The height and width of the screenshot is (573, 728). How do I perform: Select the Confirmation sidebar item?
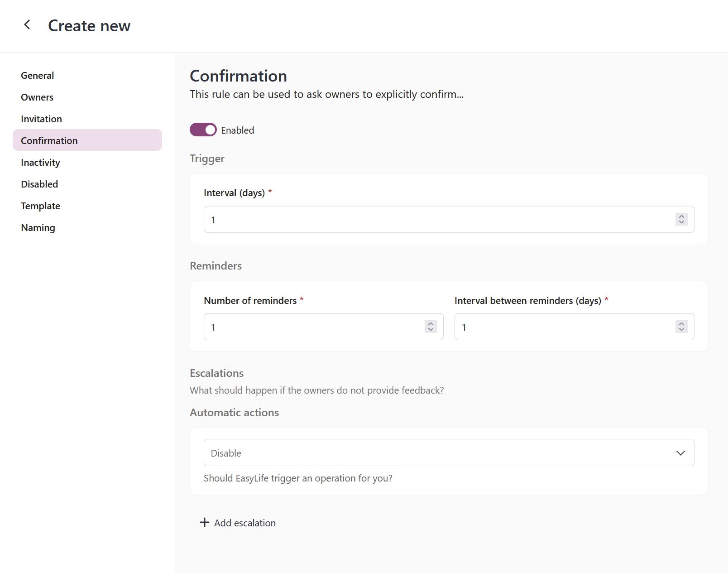point(49,141)
